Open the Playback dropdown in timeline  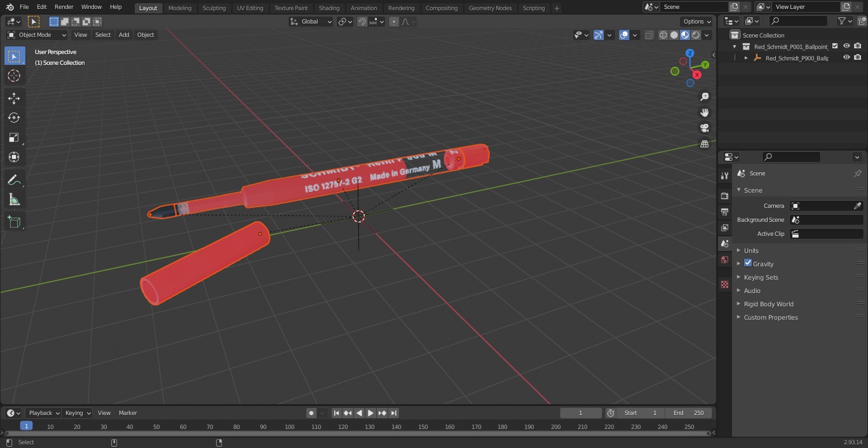point(43,413)
